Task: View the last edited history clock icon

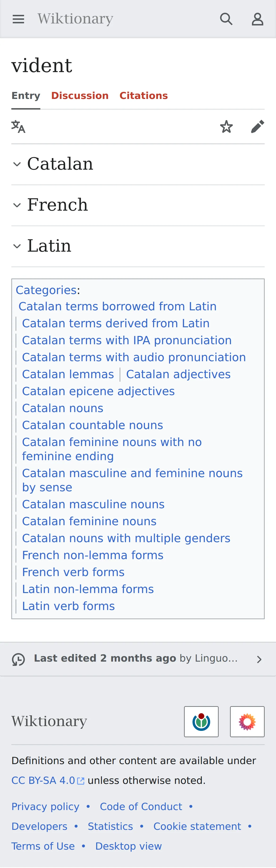Action: 18,659
